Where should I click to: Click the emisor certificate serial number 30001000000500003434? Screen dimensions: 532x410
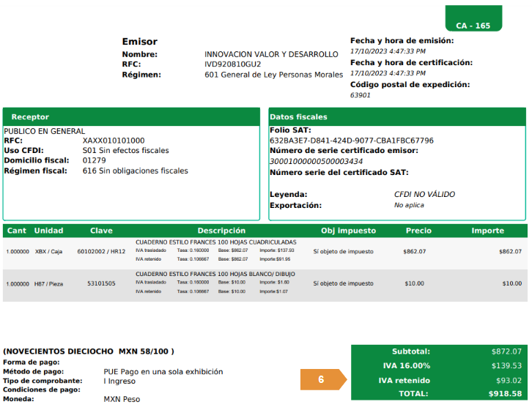(316, 161)
